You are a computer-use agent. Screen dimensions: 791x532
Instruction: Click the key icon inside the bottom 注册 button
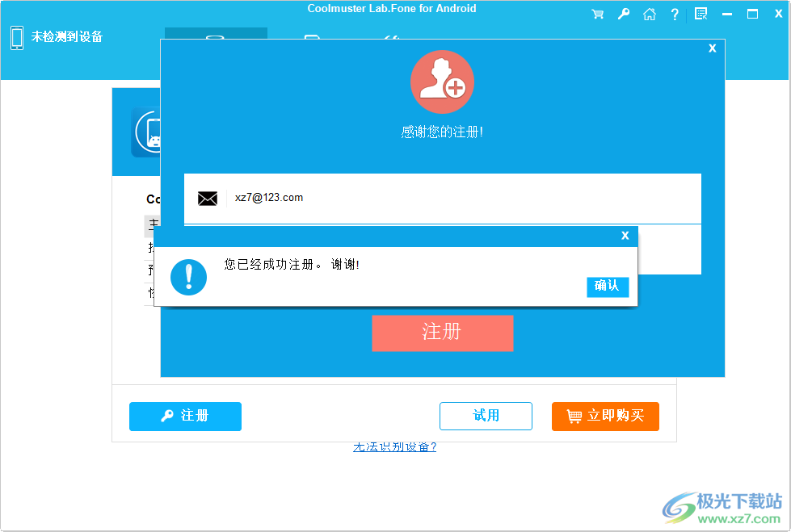click(x=166, y=417)
